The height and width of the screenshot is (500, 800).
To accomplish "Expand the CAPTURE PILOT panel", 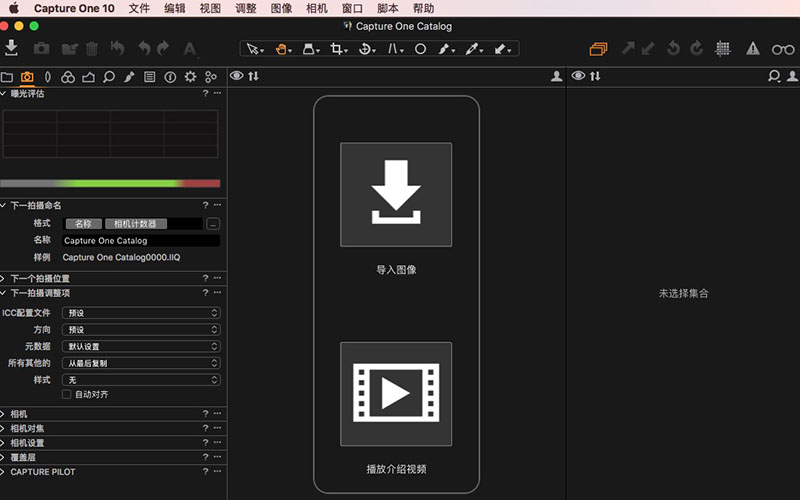I will [x=3, y=472].
